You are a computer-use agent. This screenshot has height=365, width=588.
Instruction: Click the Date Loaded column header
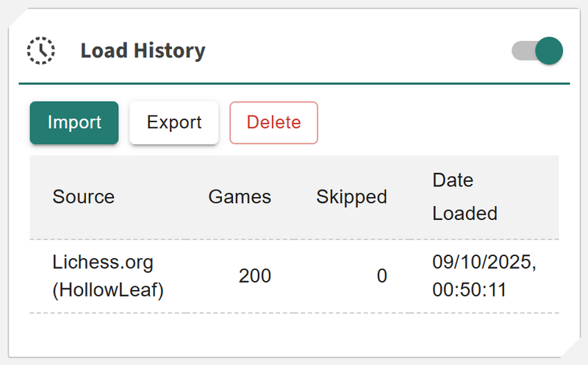point(465,197)
